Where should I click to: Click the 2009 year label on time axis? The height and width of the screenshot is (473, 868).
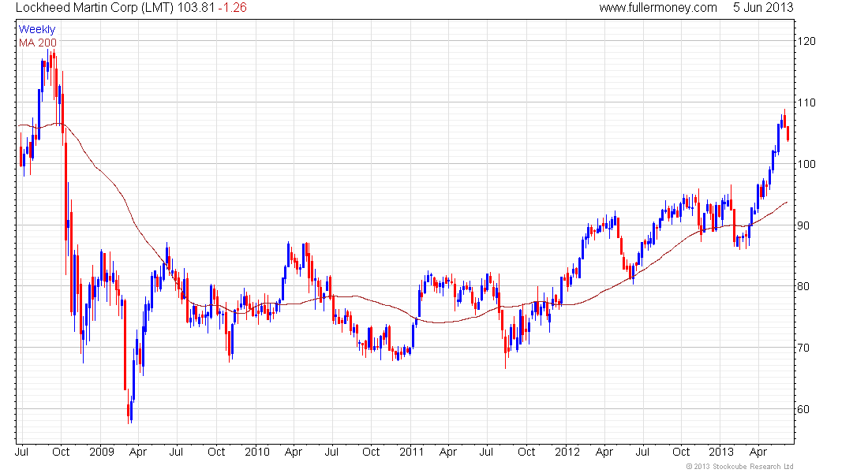coord(102,452)
